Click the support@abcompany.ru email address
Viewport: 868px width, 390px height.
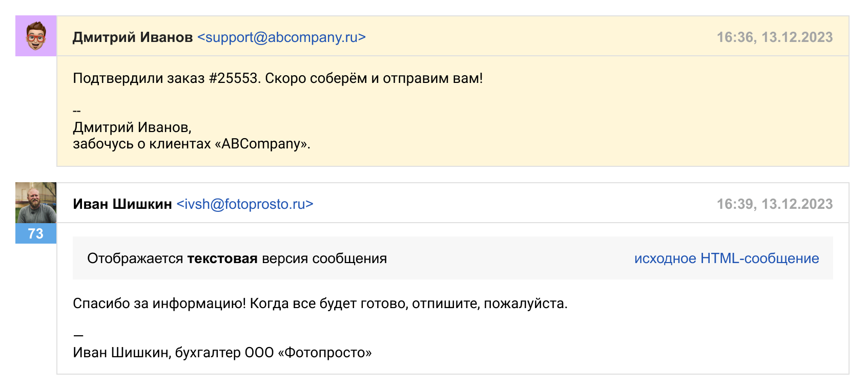coord(281,37)
